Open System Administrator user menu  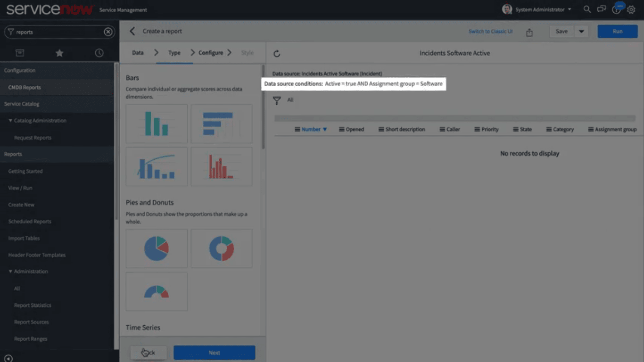[537, 9]
